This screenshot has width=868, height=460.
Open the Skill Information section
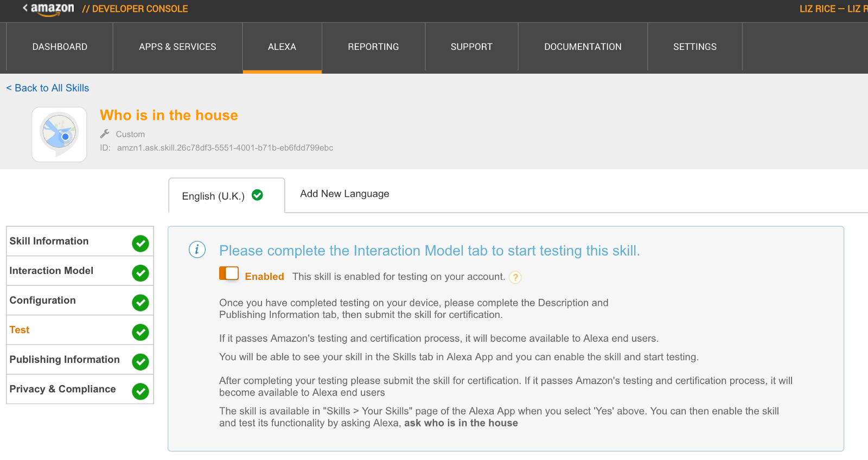coord(80,241)
